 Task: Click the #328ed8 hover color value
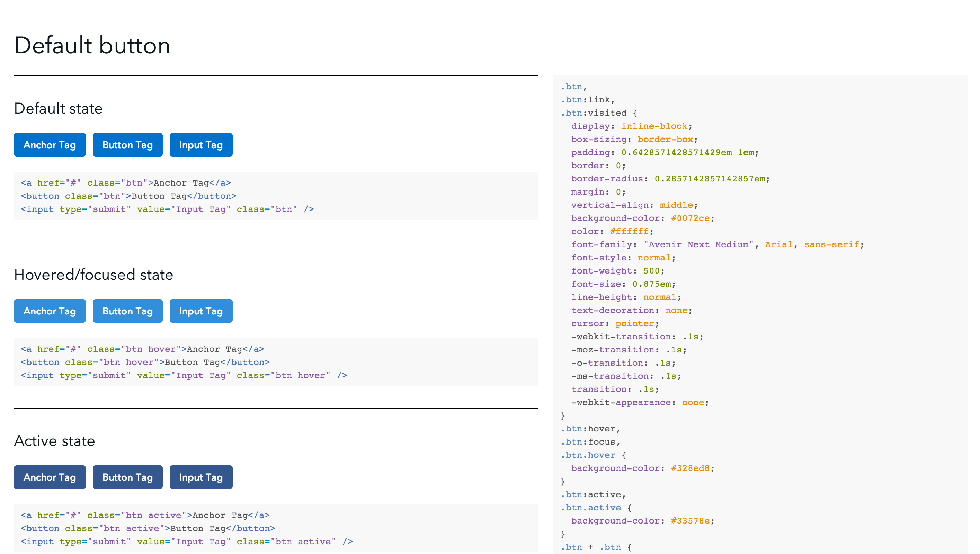tap(690, 468)
